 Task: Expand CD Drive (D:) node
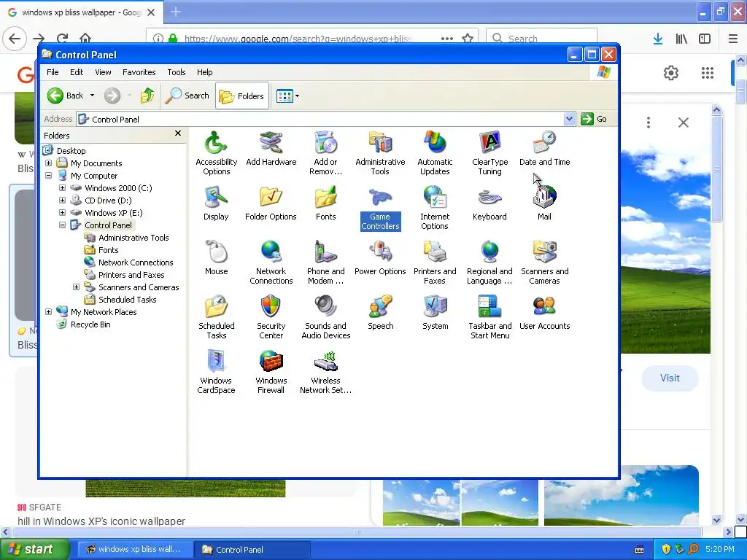point(63,200)
